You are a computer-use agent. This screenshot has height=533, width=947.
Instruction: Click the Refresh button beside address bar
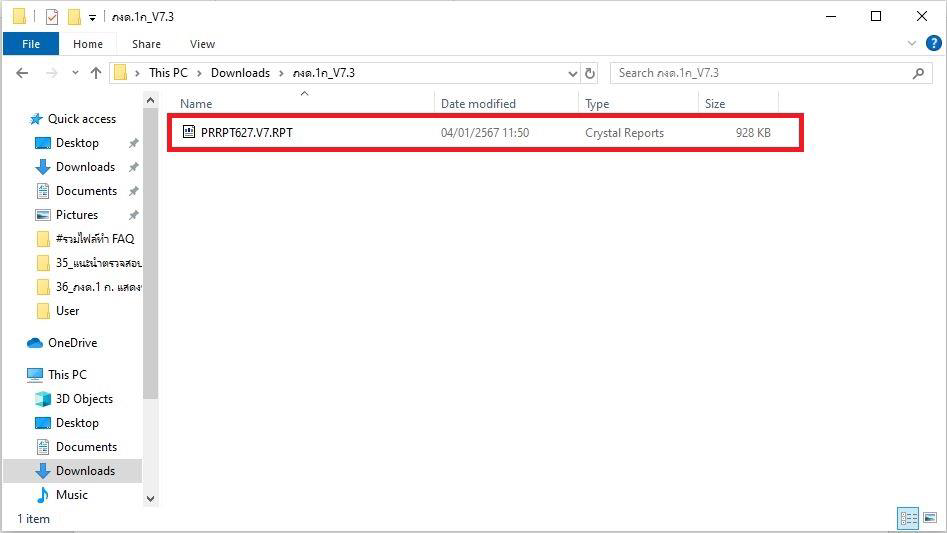tap(590, 73)
